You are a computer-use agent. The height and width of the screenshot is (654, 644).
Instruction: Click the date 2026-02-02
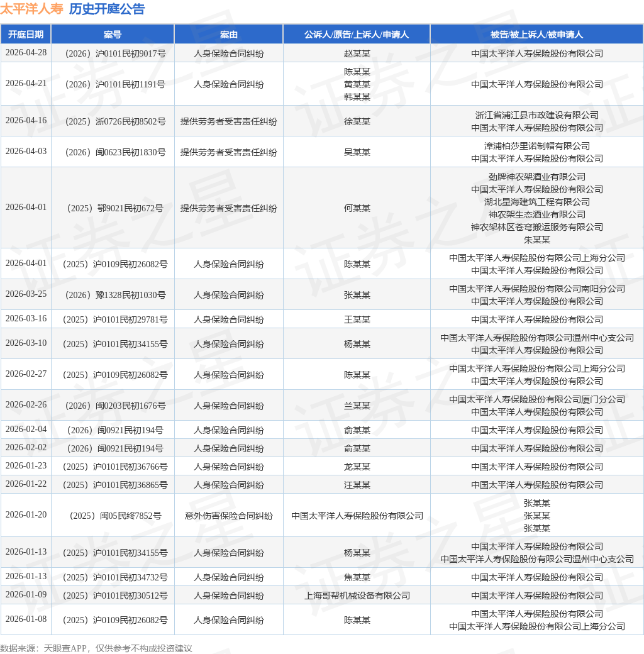pyautogui.click(x=26, y=448)
